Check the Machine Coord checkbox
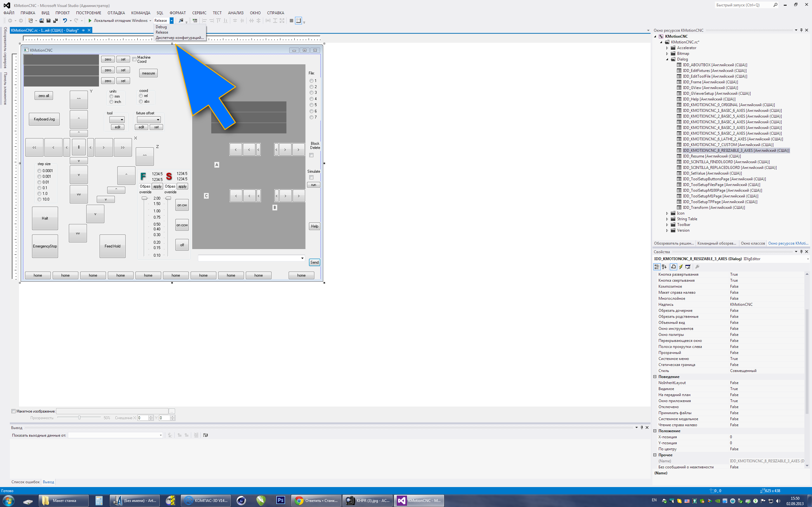The height and width of the screenshot is (507, 812). (134, 59)
